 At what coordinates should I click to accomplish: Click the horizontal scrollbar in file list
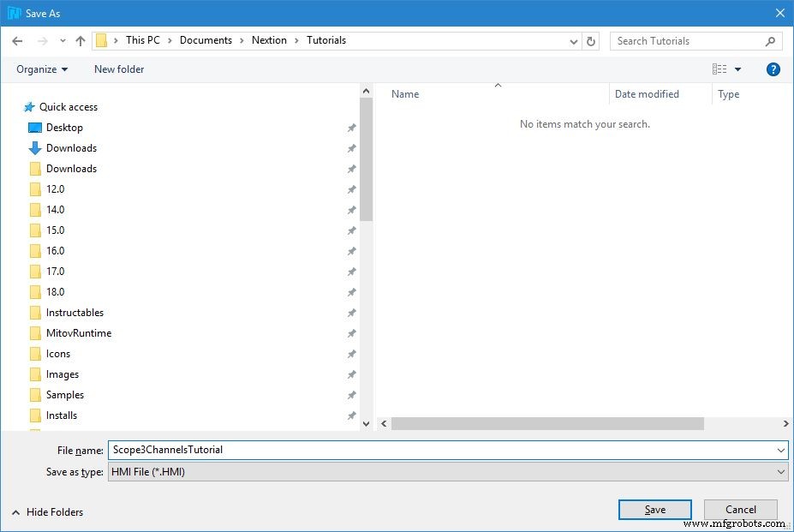point(547,423)
